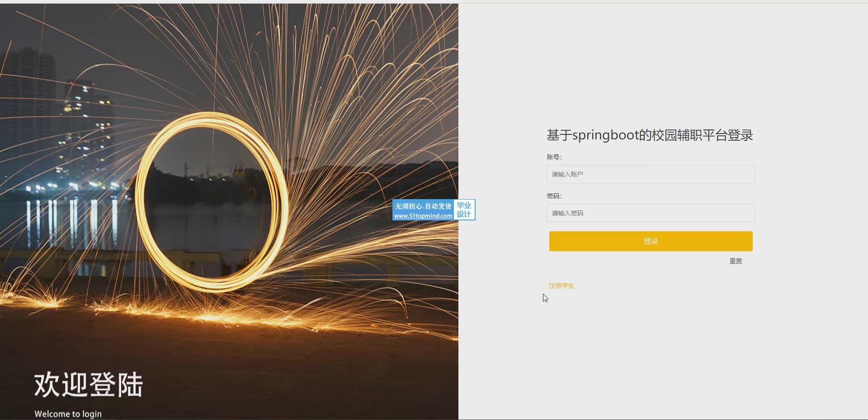Screen dimensions: 868x420
Task: Click the 欢迎登陆 welcome heading
Action: [89, 385]
